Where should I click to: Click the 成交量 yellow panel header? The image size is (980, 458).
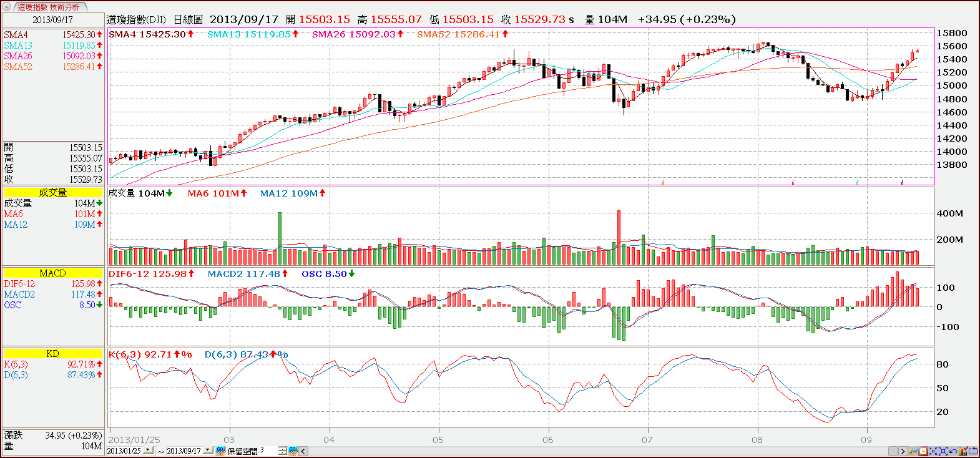53,192
